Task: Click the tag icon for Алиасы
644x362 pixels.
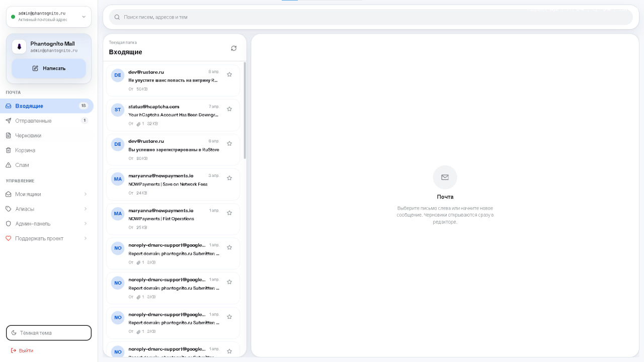Action: click(x=8, y=209)
